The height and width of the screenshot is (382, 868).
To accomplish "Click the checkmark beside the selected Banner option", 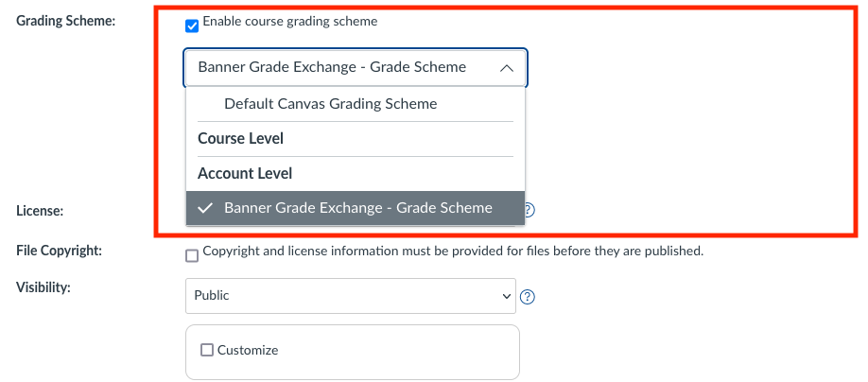I will click(x=205, y=208).
